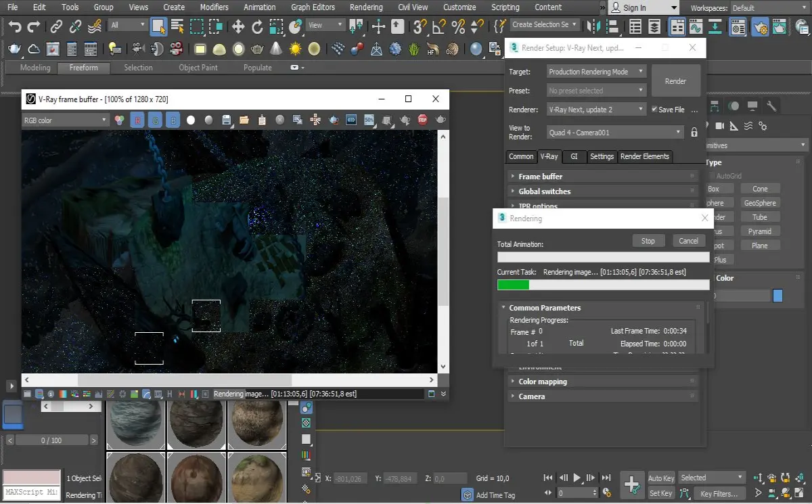812x504 pixels.
Task: Click the GeoSphere primitive button
Action: [760, 203]
